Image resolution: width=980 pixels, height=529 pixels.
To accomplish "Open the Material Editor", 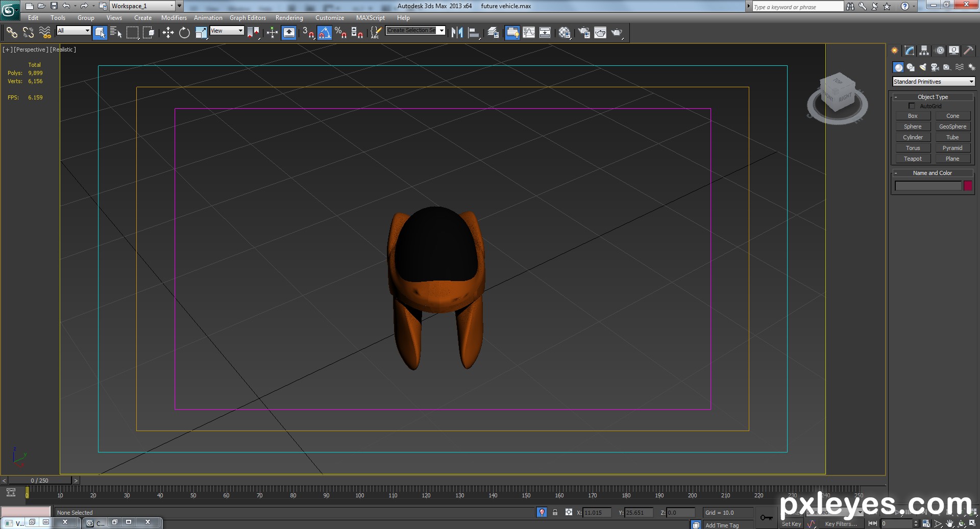I will (x=565, y=33).
